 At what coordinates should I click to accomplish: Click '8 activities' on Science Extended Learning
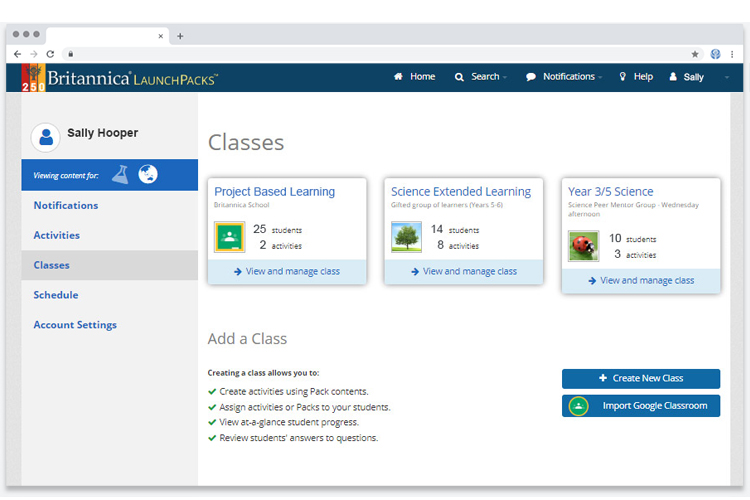(x=458, y=245)
